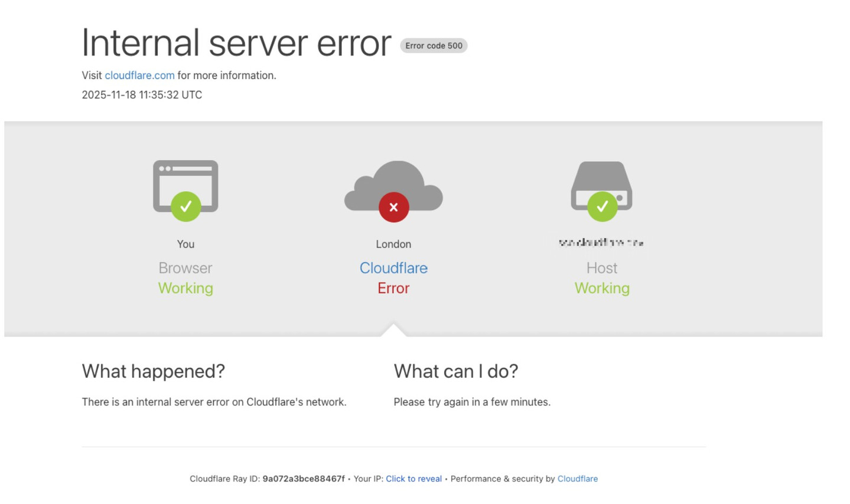Reveal your IP with Click to reveal

[413, 479]
